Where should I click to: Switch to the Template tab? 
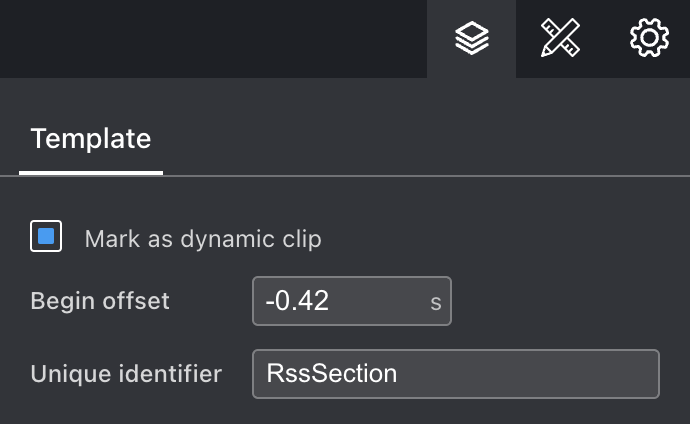click(91, 139)
